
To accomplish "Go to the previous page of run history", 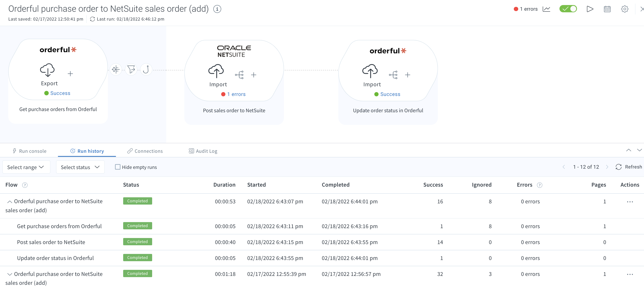I will tap(564, 167).
